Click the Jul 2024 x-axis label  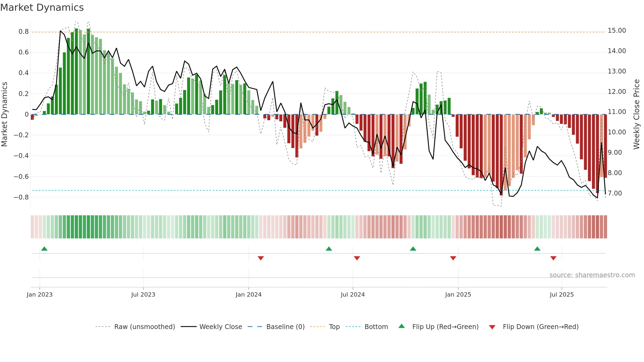[x=353, y=294]
